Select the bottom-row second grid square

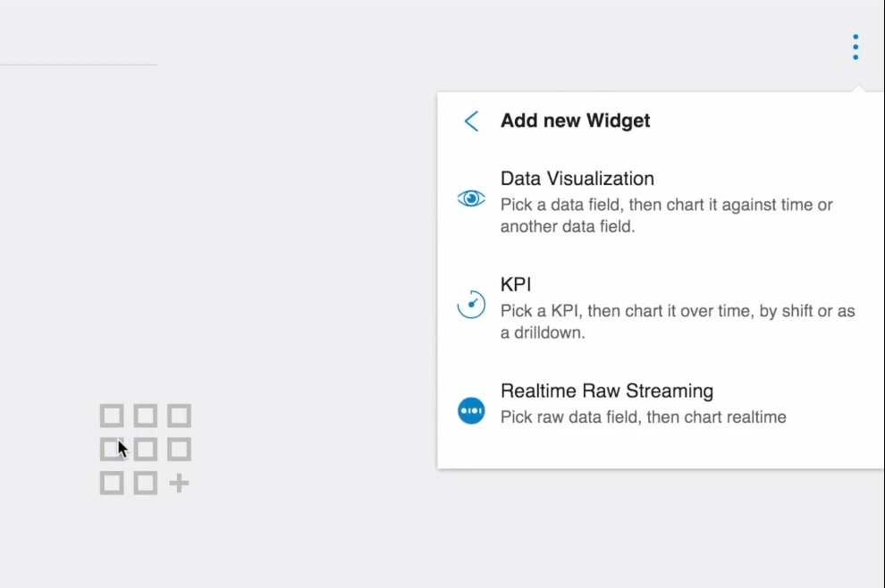[x=145, y=483]
